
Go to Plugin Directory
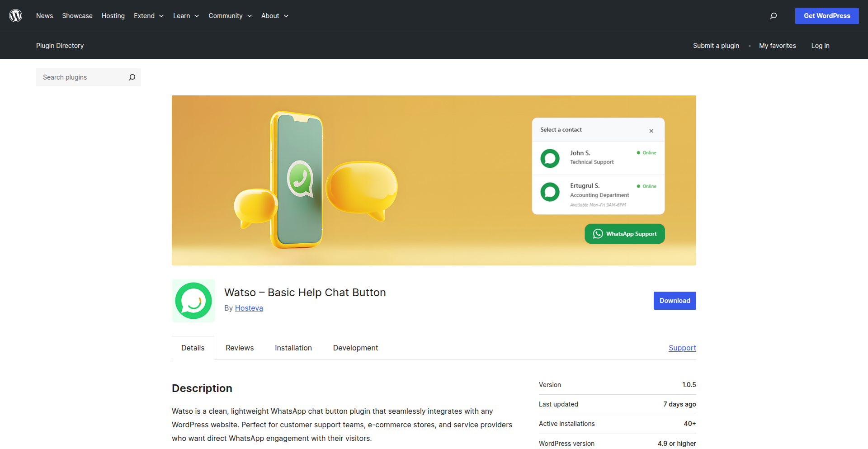60,46
